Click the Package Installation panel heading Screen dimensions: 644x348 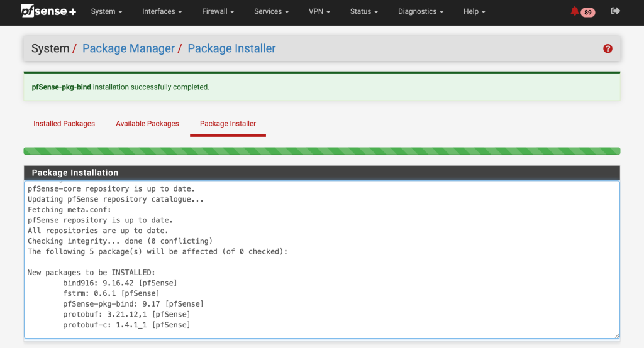coord(322,173)
